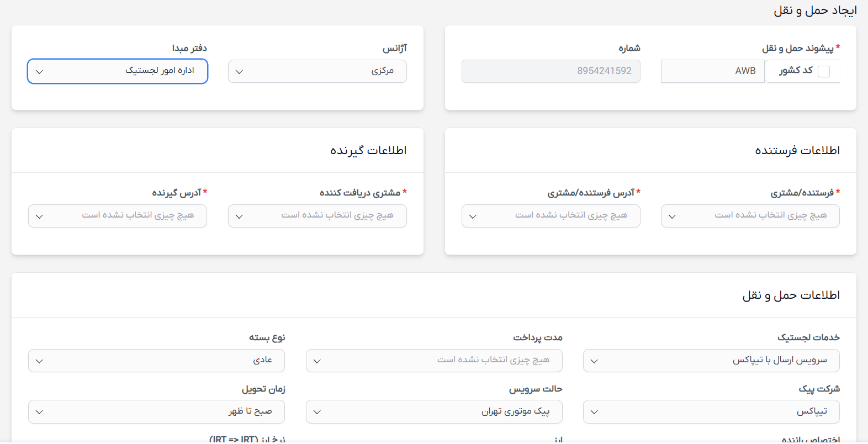Open the آژانس dropdown showing مرکزی
This screenshot has height=444, width=868.
point(317,71)
